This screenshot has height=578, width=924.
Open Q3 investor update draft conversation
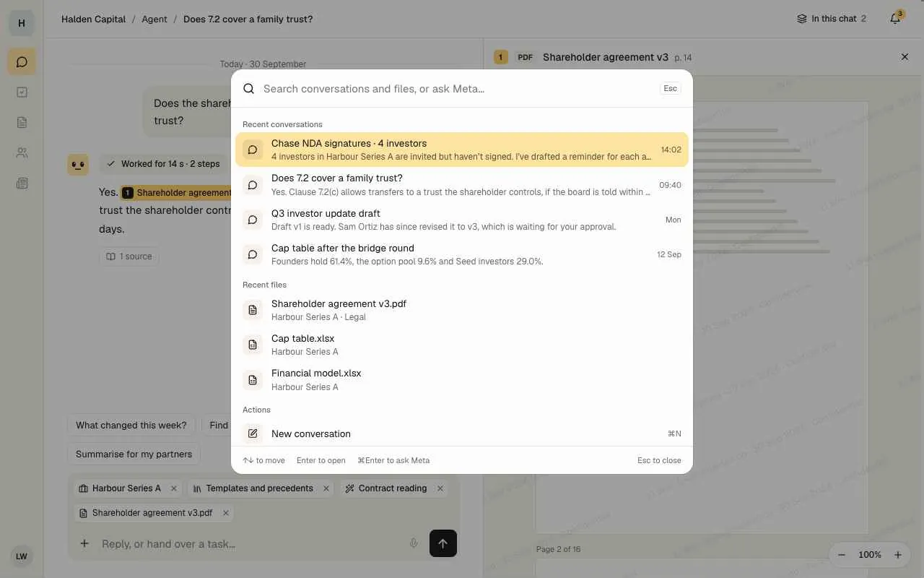click(462, 220)
